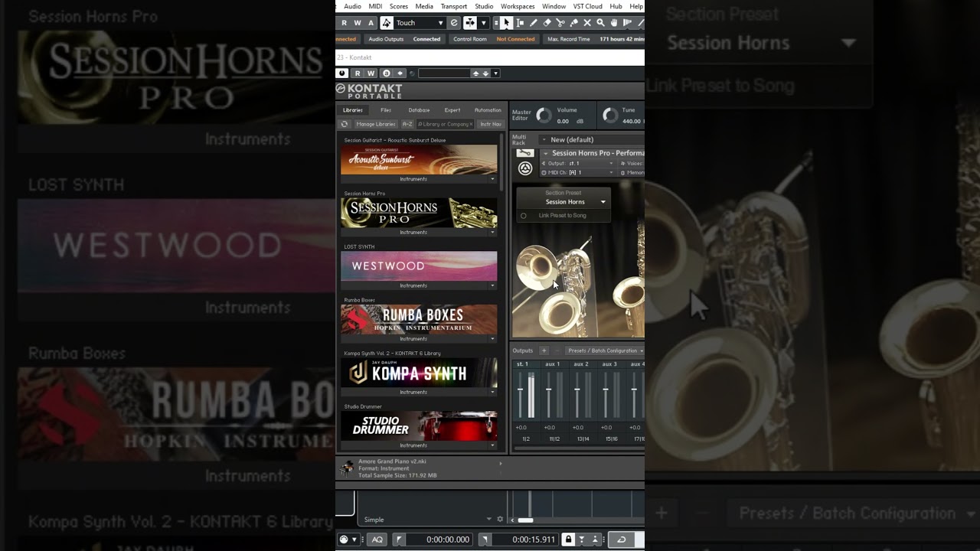
Task: Open the MIDI Ch [A] 1 dropdown
Action: [578, 172]
